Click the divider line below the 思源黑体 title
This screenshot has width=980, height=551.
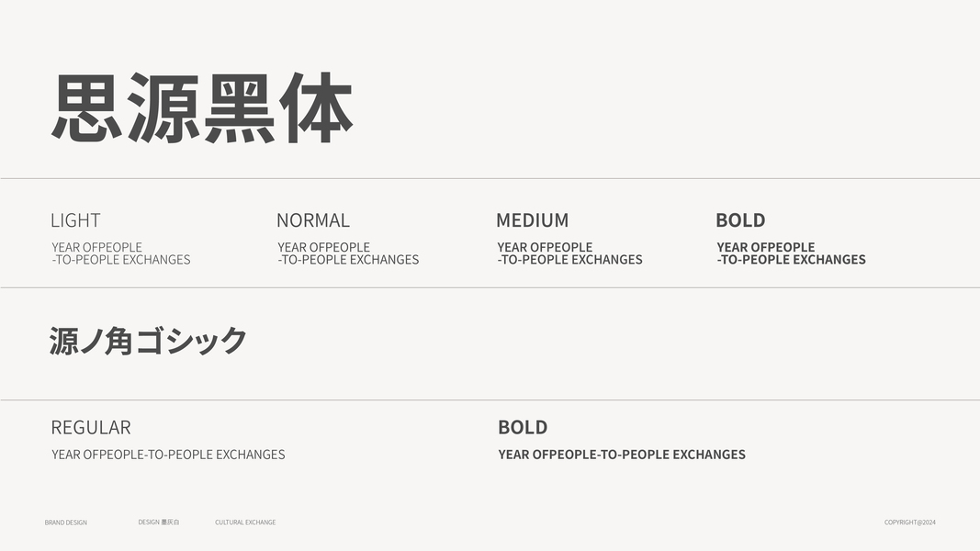click(490, 178)
